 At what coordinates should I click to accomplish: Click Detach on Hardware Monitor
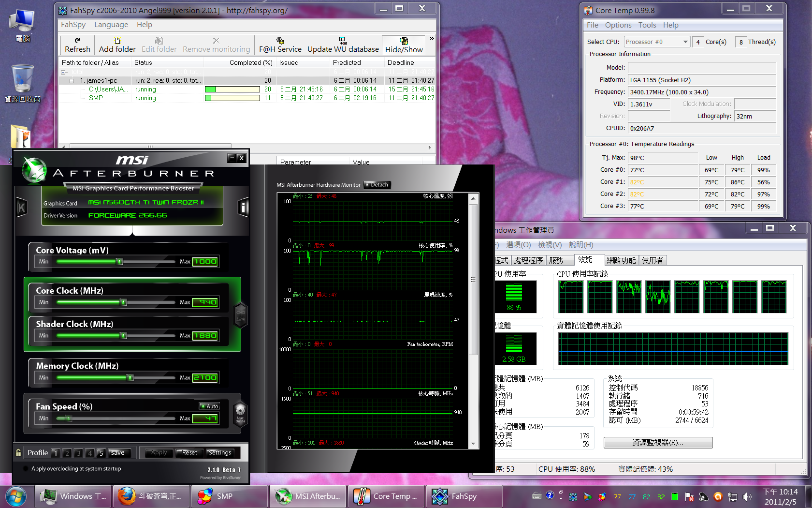pos(377,185)
